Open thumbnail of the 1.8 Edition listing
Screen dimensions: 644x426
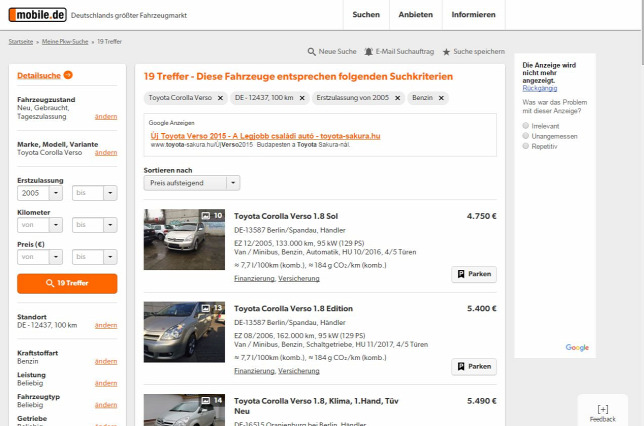pos(184,332)
